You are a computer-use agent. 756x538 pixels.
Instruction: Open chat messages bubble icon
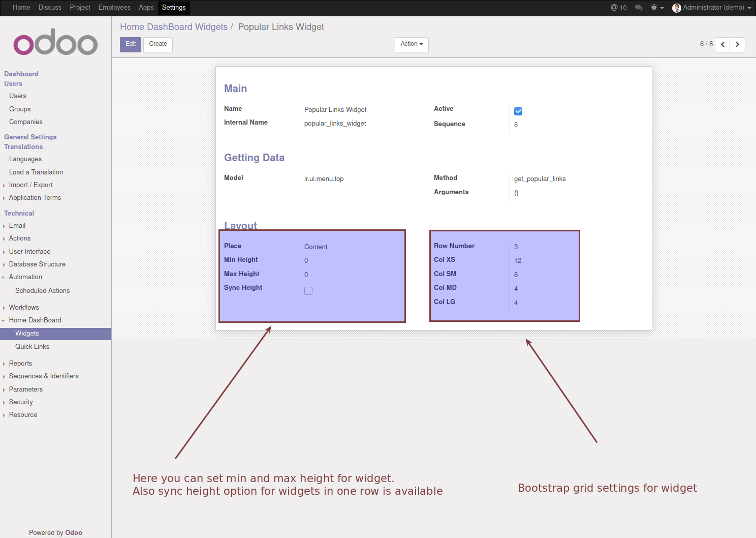[638, 8]
